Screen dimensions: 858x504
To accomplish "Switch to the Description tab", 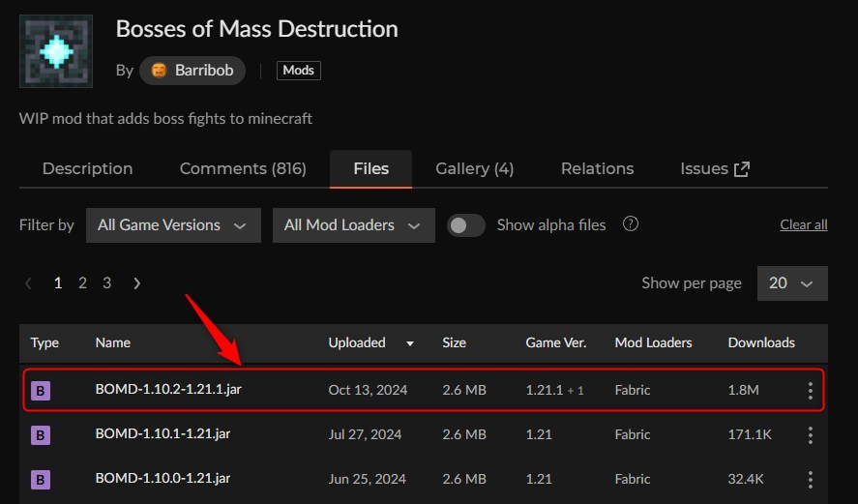I will tap(87, 168).
